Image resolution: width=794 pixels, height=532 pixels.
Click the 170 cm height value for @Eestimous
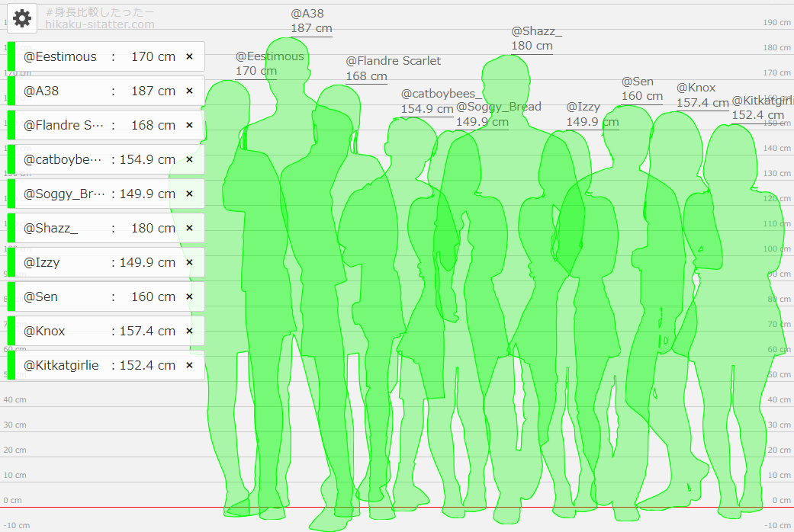coord(153,56)
